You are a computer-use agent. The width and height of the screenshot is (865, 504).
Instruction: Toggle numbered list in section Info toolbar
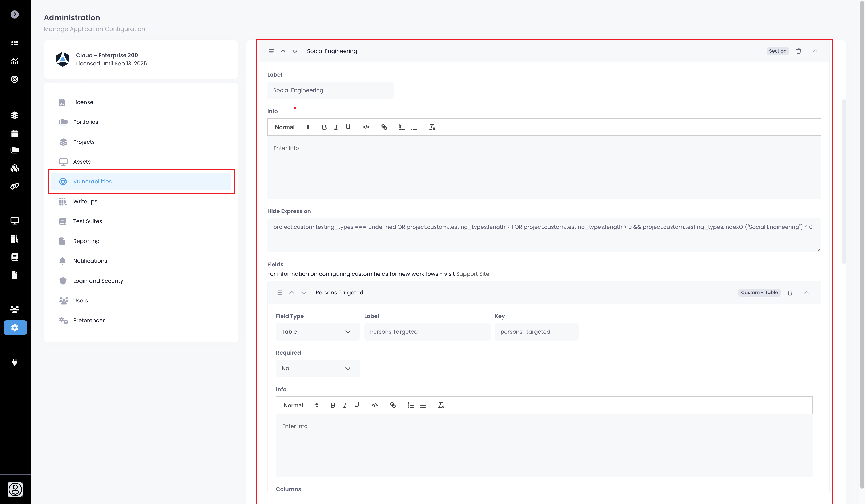[402, 127]
